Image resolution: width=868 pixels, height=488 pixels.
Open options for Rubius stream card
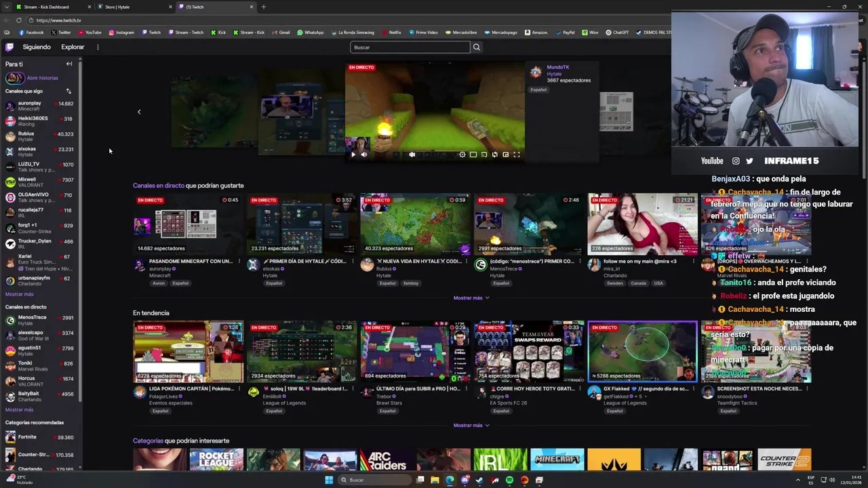pyautogui.click(x=466, y=261)
